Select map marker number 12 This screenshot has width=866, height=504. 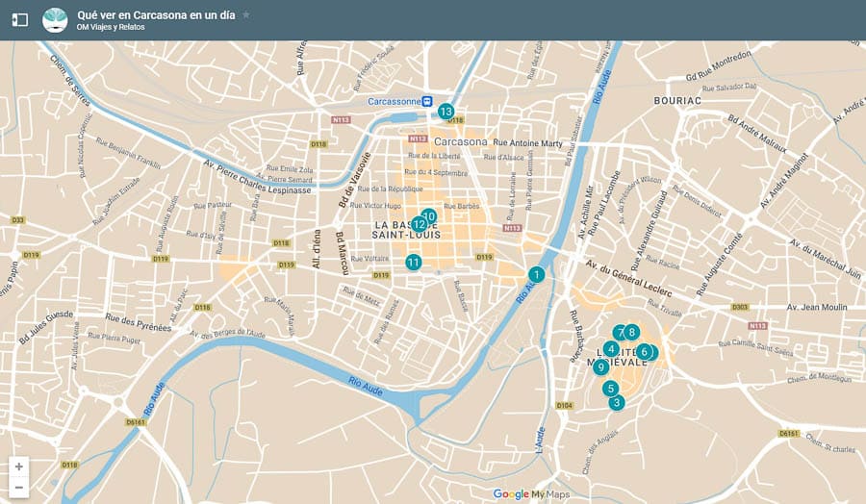tap(419, 225)
